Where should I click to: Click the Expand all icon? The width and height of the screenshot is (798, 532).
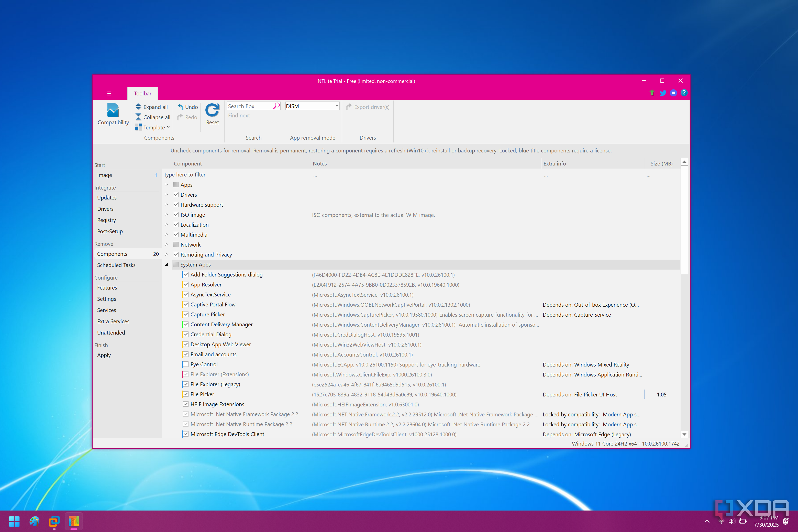(x=138, y=107)
